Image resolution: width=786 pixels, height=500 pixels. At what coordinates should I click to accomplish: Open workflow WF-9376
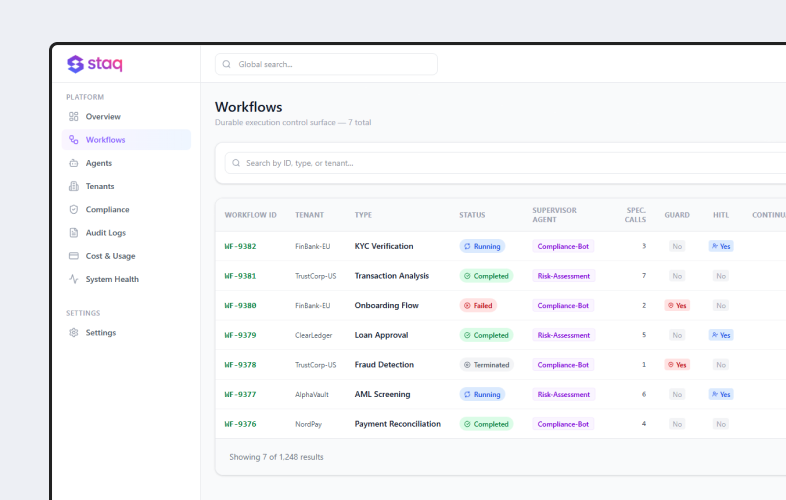[x=240, y=424]
